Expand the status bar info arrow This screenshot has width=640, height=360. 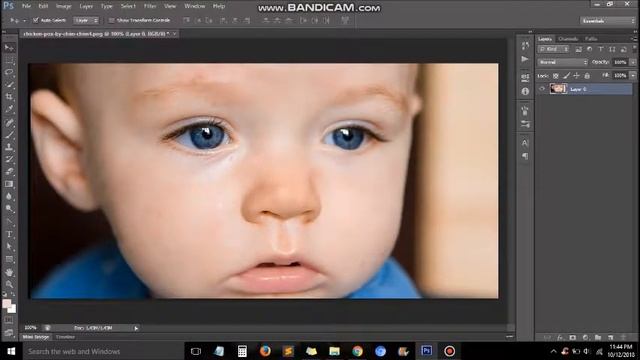coord(136,328)
